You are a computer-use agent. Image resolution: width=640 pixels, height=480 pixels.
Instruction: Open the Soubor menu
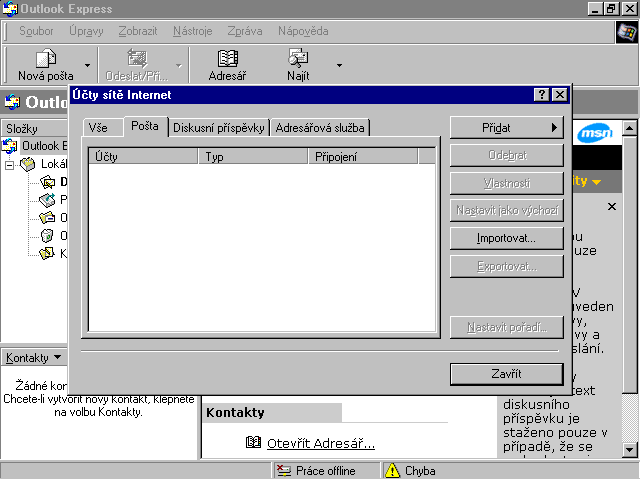(36, 31)
